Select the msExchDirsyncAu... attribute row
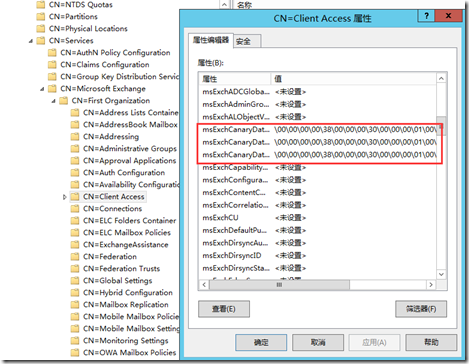This screenshot has width=469, height=364. click(x=318, y=243)
